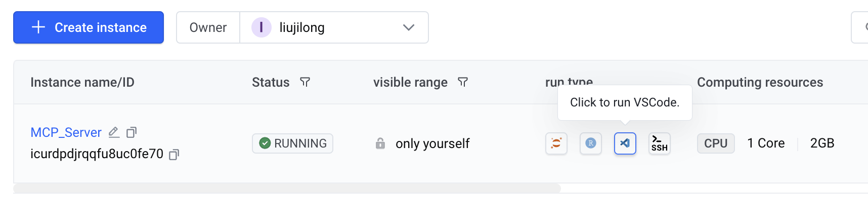Click the pencil icon to rename MCP_Server

click(x=114, y=132)
